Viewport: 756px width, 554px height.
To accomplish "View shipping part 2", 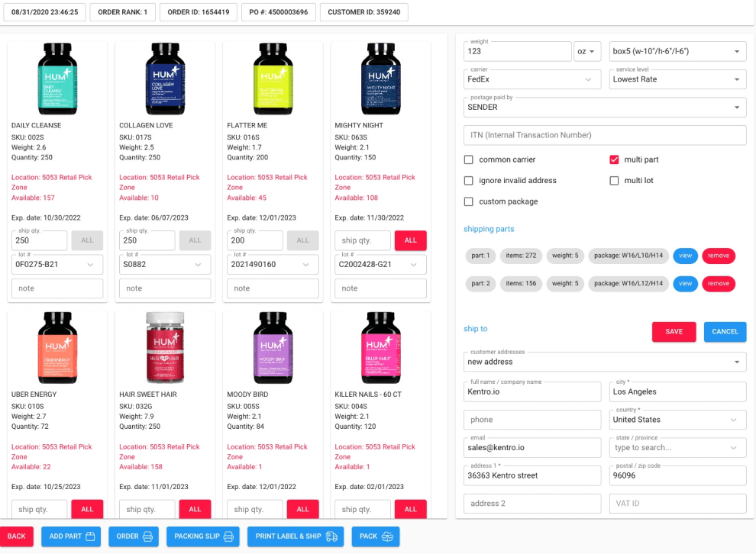I will 685,284.
